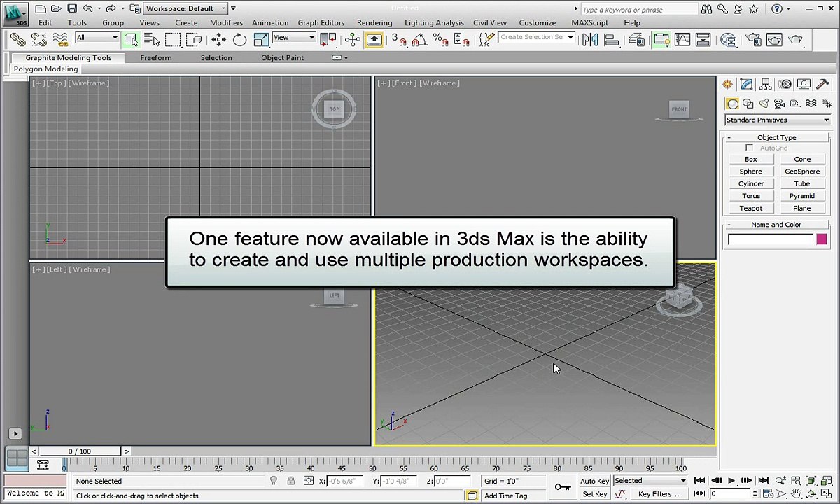Activate the Select and Rotate tool
Image resolution: width=840 pixels, height=504 pixels.
point(240,39)
